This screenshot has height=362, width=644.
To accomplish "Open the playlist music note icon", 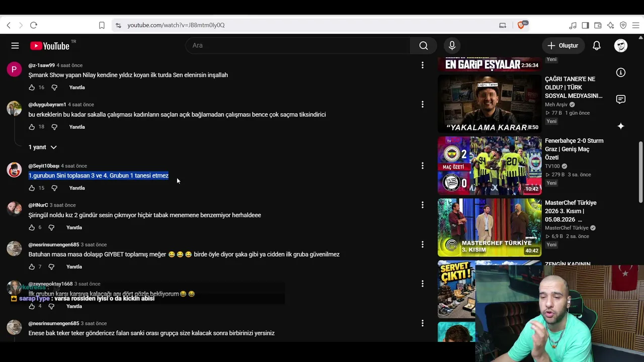I will pos(573,25).
